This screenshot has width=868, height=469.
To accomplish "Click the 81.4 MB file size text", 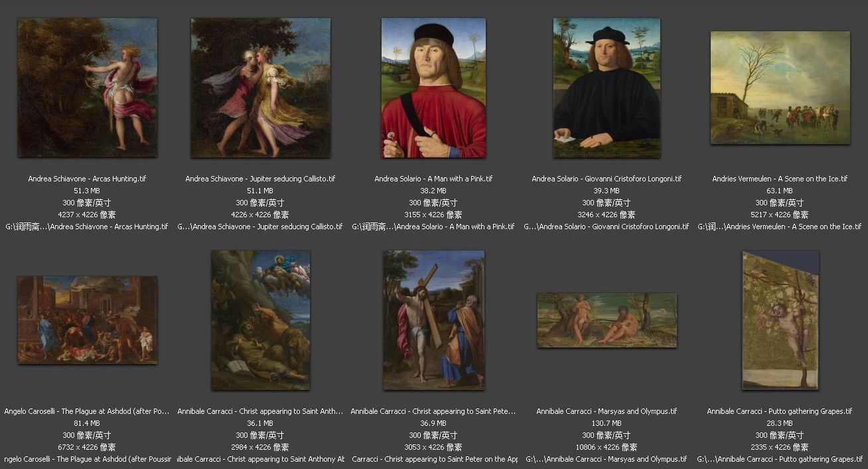I will pyautogui.click(x=87, y=423).
